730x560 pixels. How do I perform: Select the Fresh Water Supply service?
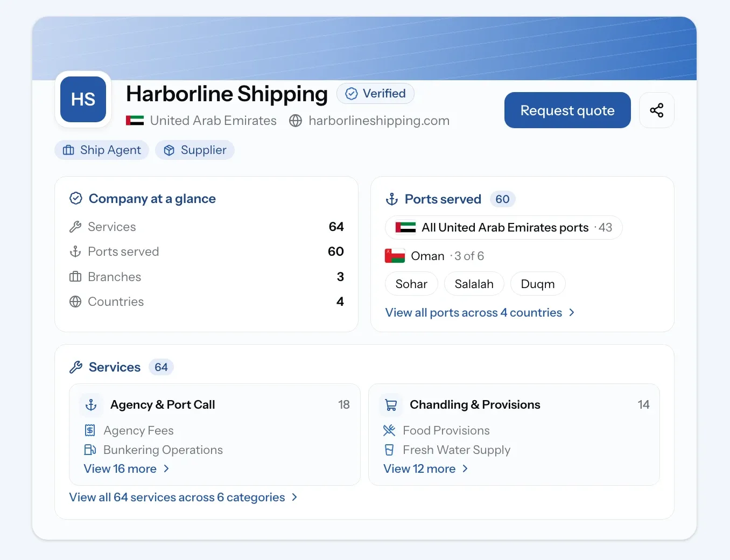(457, 450)
